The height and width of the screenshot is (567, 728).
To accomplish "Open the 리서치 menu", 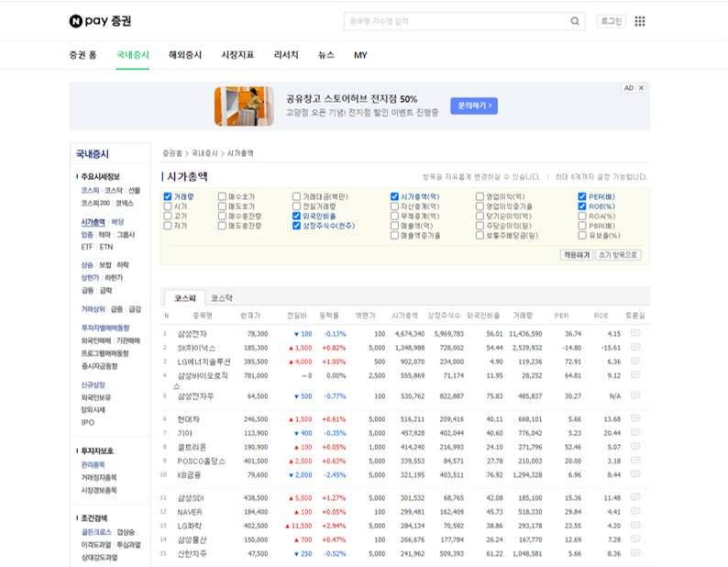I will (286, 55).
